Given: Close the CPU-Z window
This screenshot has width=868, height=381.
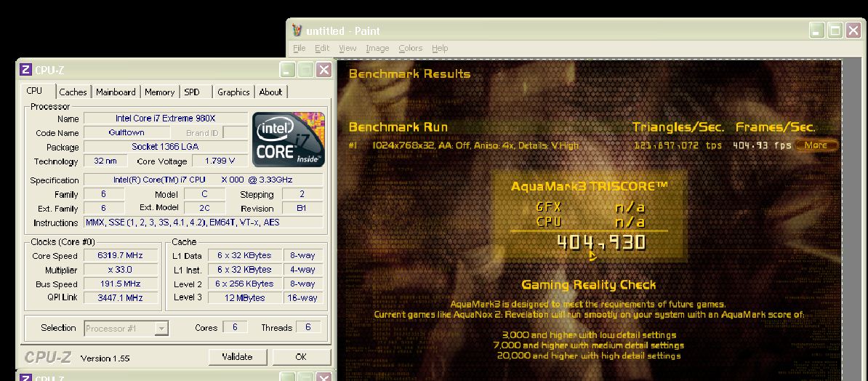Looking at the screenshot, I should point(324,70).
